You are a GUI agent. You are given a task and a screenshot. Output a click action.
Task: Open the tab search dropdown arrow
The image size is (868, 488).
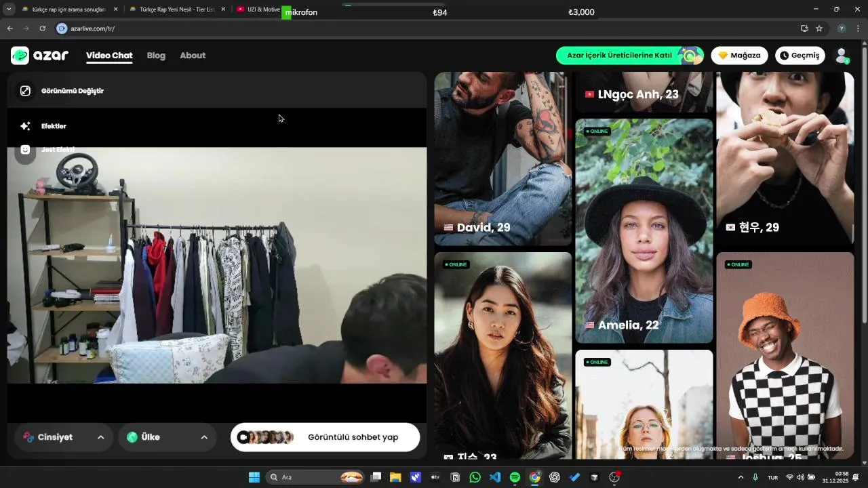9,9
